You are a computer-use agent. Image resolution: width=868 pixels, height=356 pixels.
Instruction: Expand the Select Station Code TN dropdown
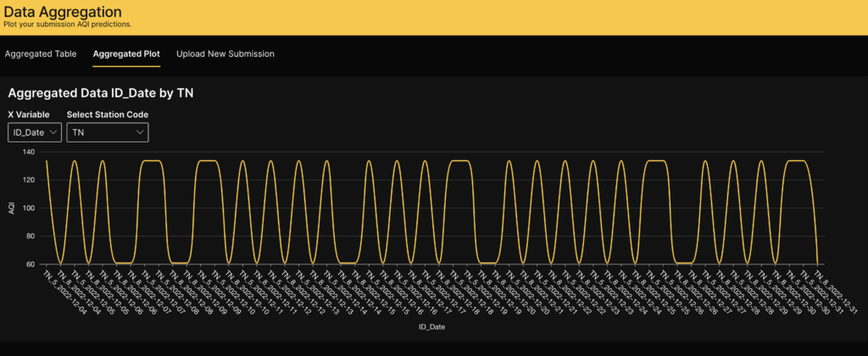click(x=108, y=132)
